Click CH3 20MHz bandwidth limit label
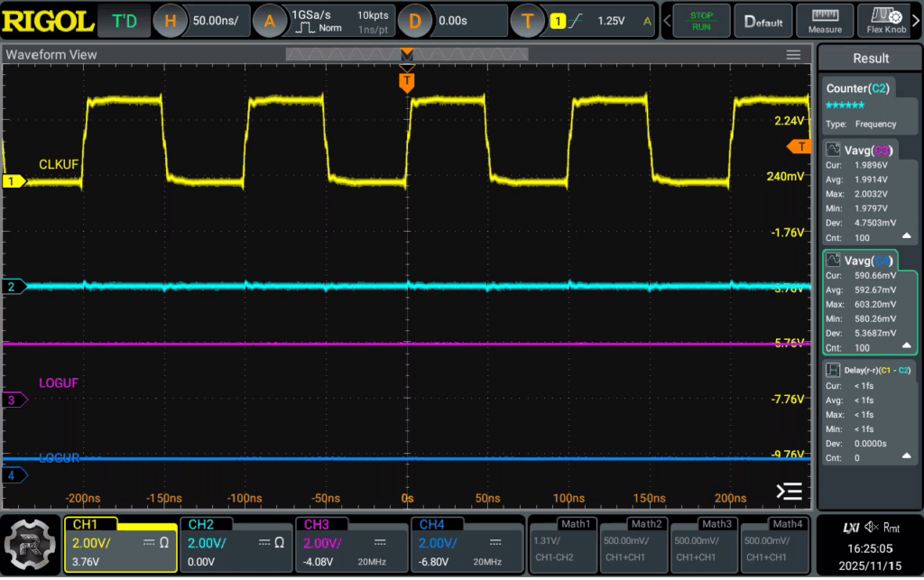Image resolution: width=924 pixels, height=580 pixels. pyautogui.click(x=372, y=562)
